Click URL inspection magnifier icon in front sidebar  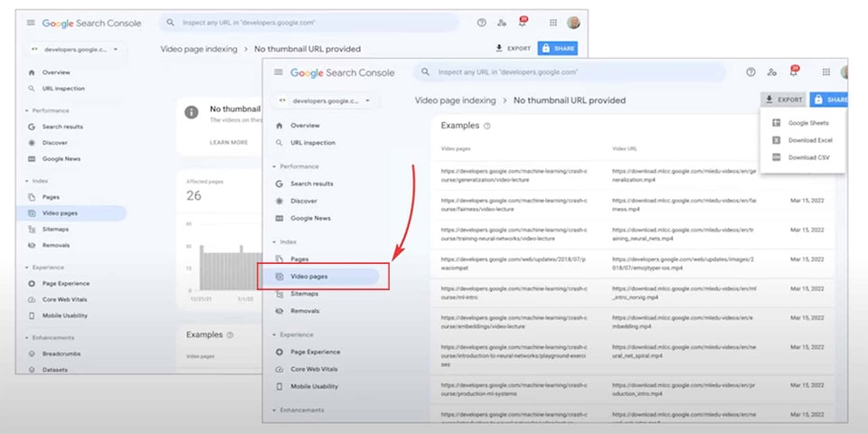click(x=279, y=143)
